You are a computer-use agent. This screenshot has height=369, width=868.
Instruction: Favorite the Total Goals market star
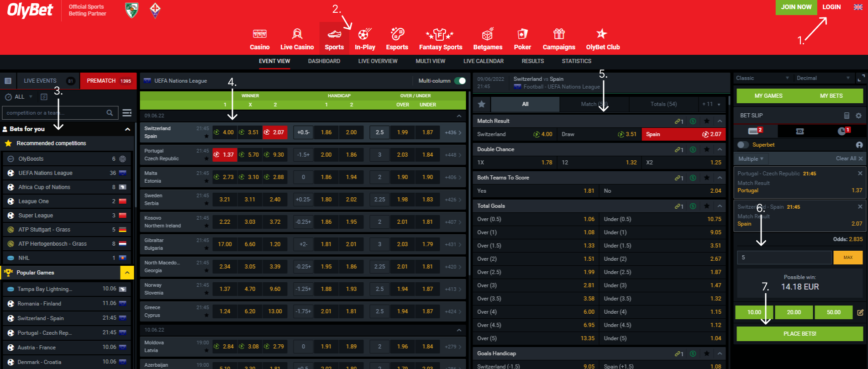pos(707,206)
